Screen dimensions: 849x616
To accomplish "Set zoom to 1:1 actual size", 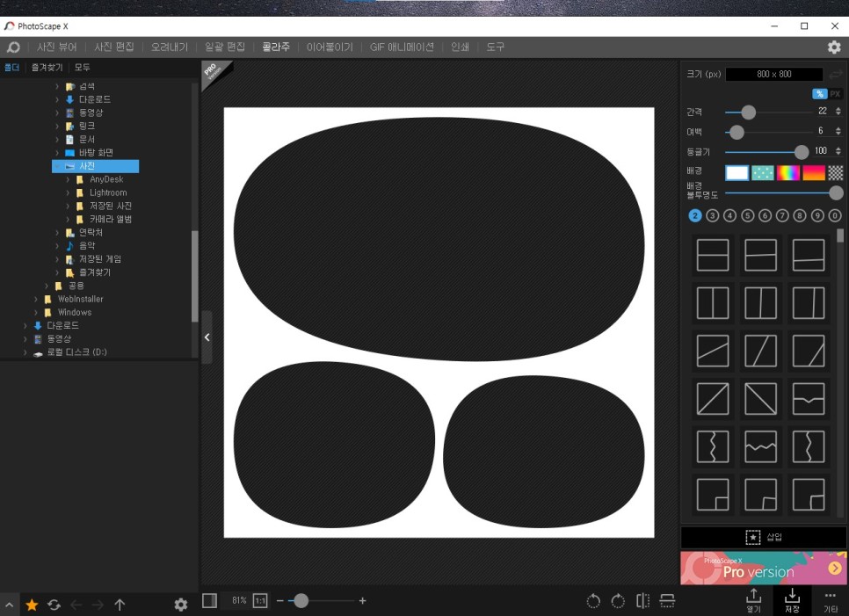I will click(260, 600).
